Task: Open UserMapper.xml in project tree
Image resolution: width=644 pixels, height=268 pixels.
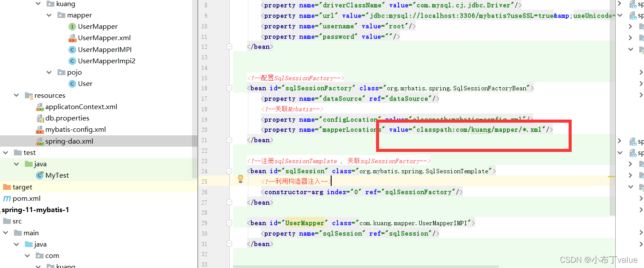Action: pos(104,38)
